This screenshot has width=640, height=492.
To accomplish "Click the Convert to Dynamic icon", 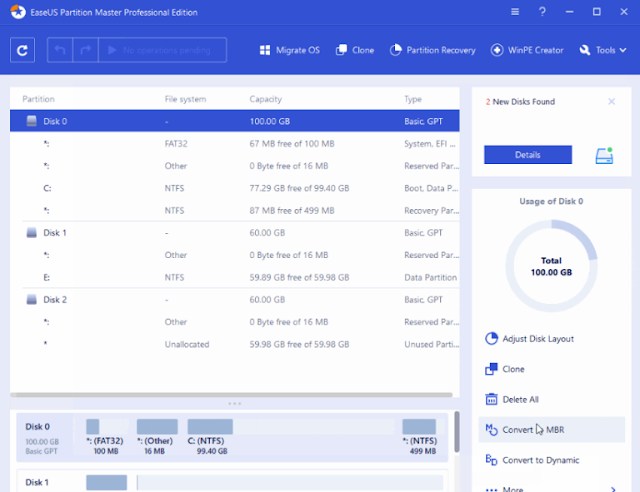I will pyautogui.click(x=491, y=460).
